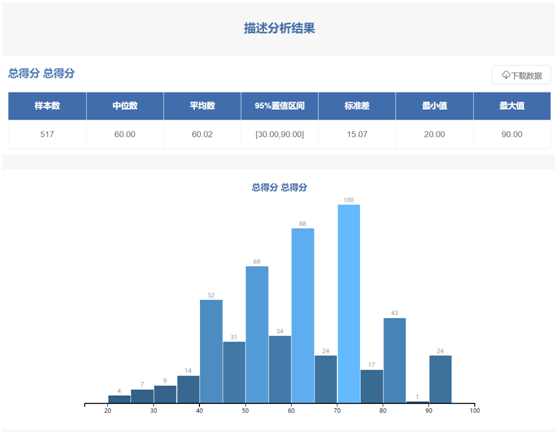Click the 最大值 column header

tap(512, 106)
